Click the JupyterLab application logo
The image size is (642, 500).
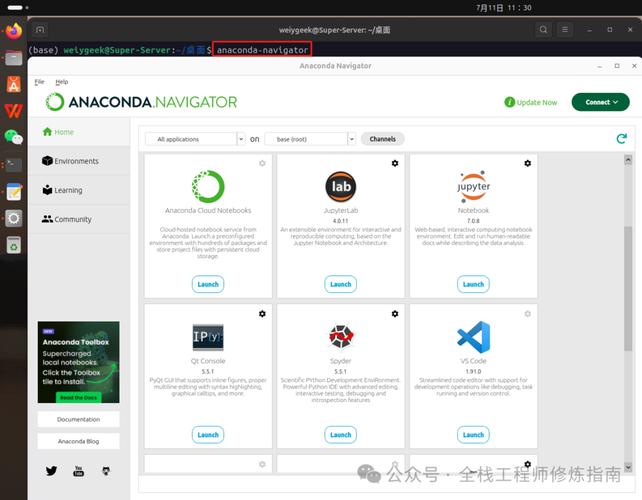(341, 186)
